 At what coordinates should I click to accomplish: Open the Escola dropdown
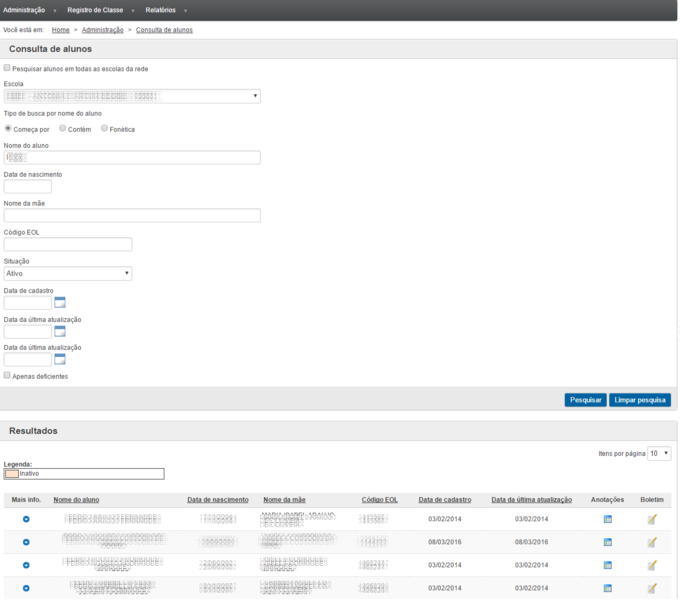click(x=132, y=96)
